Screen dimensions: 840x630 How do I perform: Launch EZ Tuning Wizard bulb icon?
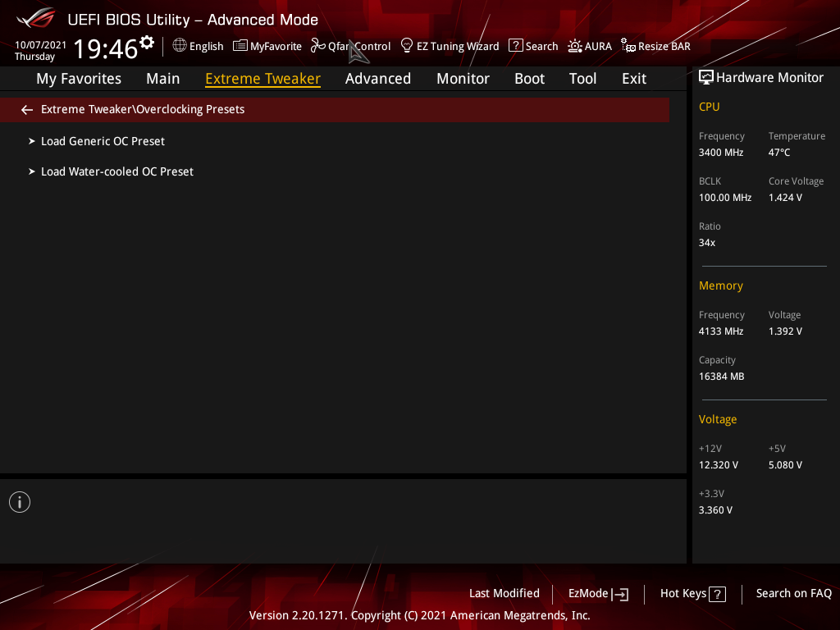pyautogui.click(x=407, y=46)
